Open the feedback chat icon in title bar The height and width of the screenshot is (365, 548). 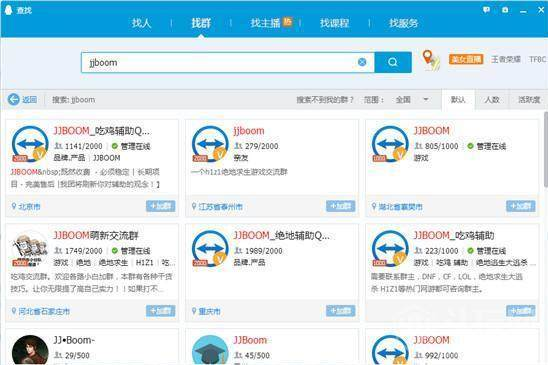click(x=486, y=10)
